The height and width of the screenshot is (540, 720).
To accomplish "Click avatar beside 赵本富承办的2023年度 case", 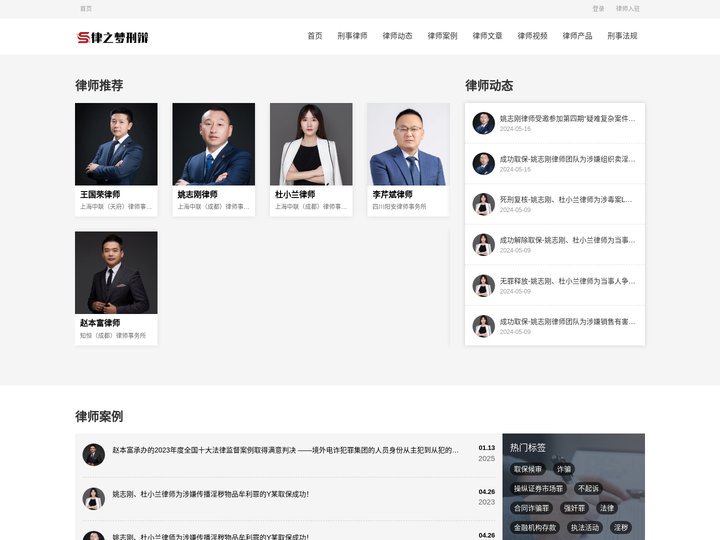I will (94, 455).
